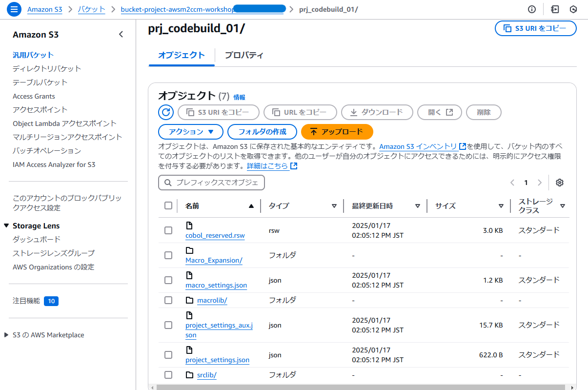This screenshot has height=390, width=588.
Task: Select all objects with header checkbox
Action: (168, 205)
